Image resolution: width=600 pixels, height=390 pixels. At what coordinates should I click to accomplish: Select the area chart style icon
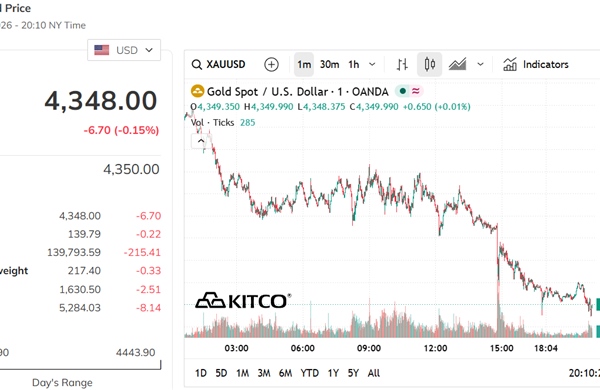click(457, 65)
